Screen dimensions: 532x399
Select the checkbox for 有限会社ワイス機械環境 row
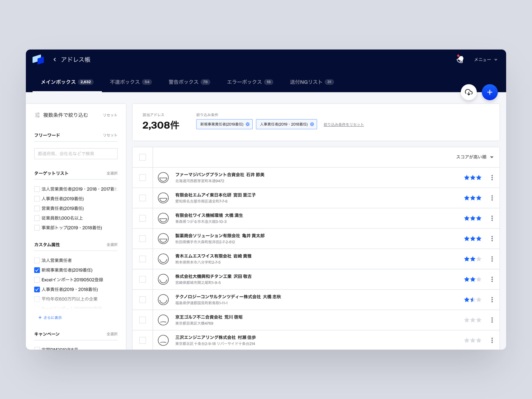tap(142, 218)
